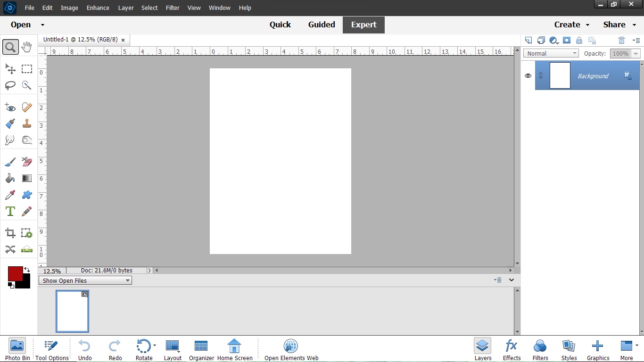Expand the Show Open Files dropdown
This screenshot has height=362, width=644.
coord(85,281)
